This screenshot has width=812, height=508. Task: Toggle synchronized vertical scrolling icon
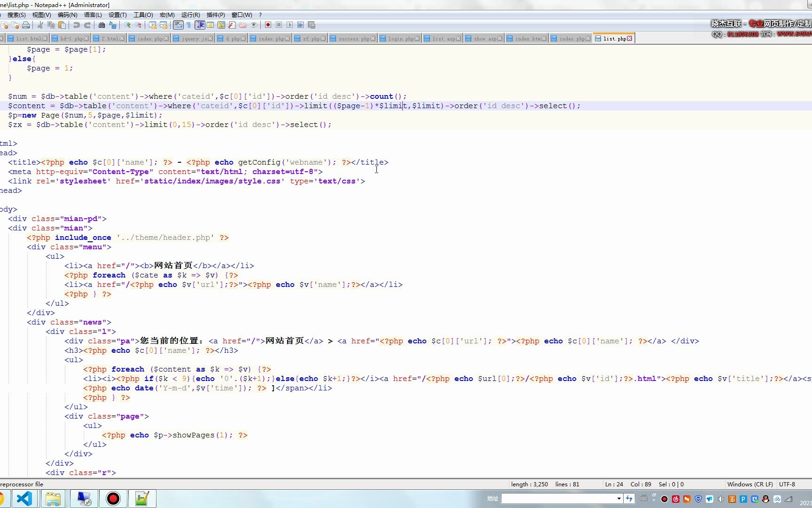[x=152, y=25]
